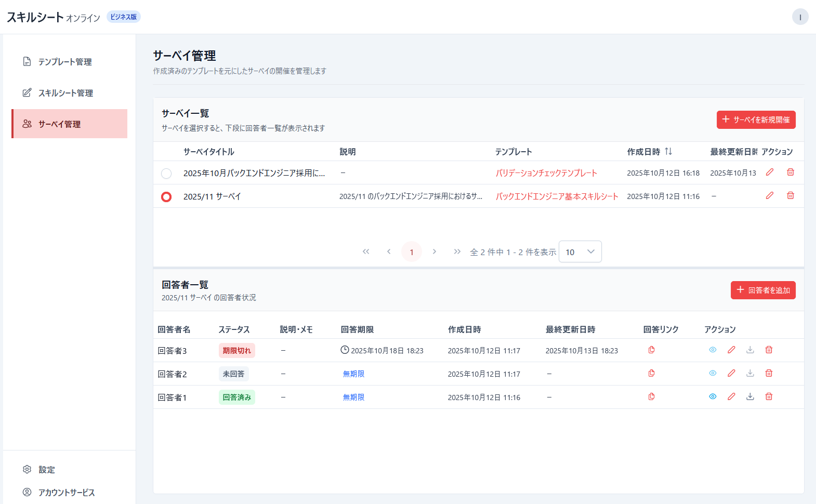
Task: Click the 回答リンク column header
Action: (x=661, y=329)
